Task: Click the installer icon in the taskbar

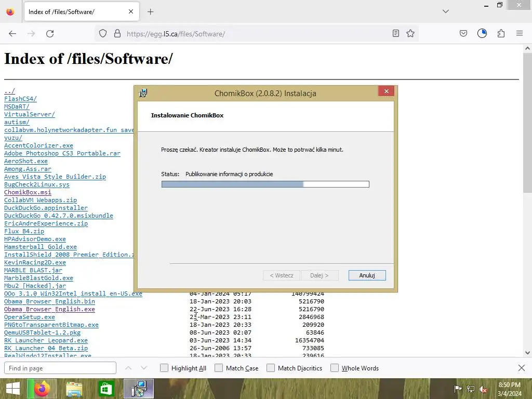Action: tap(139, 389)
